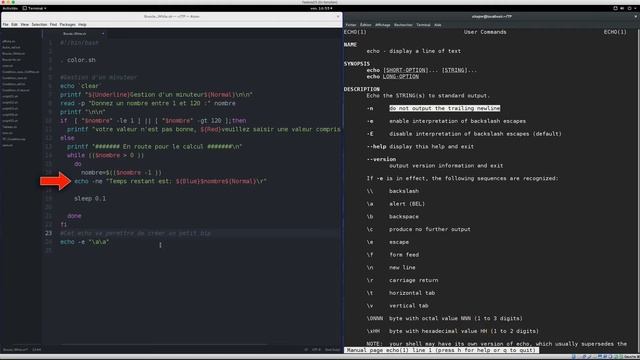Click the clock in the GNOME top bar
The height and width of the screenshot is (360, 640).
(x=321, y=8)
